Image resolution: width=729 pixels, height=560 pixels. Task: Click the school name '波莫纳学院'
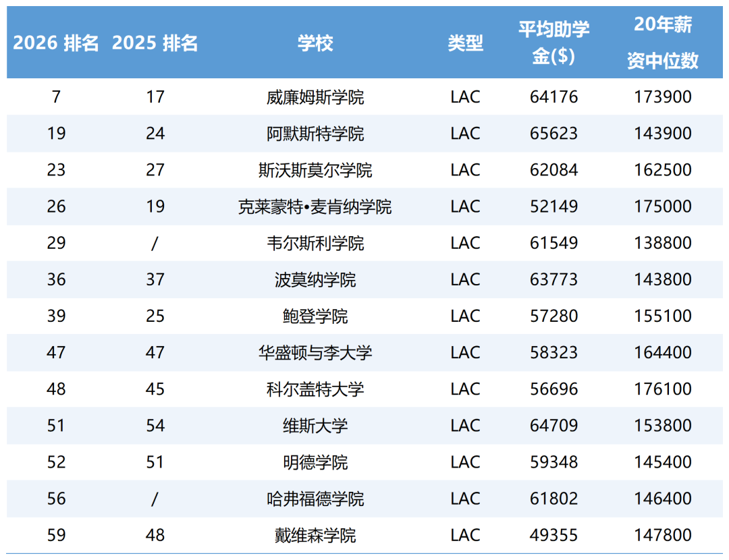point(315,280)
